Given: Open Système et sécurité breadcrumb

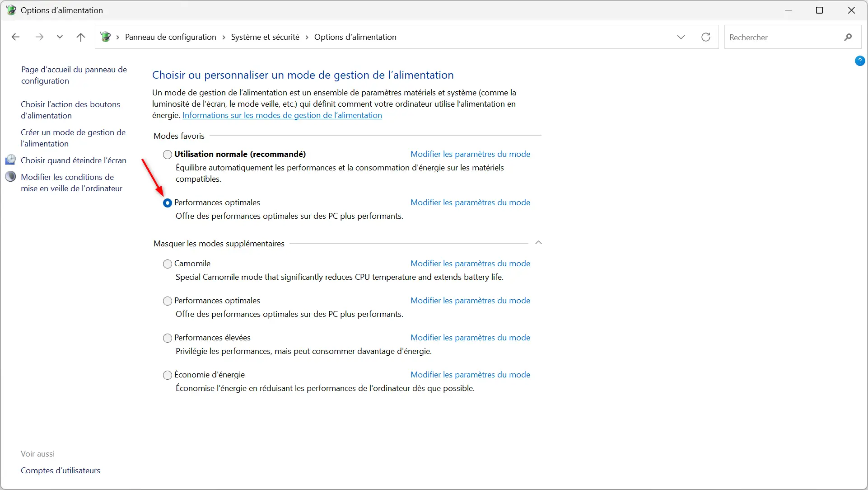Looking at the screenshot, I should click(x=265, y=37).
